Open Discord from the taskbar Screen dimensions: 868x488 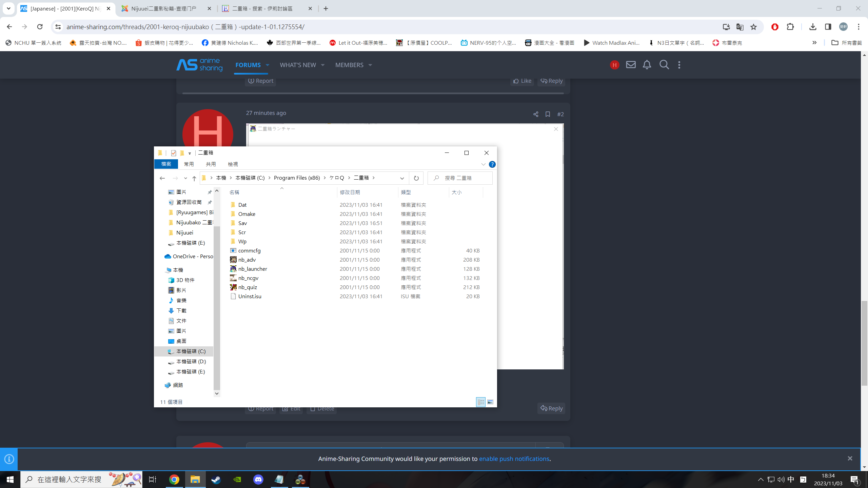click(258, 480)
